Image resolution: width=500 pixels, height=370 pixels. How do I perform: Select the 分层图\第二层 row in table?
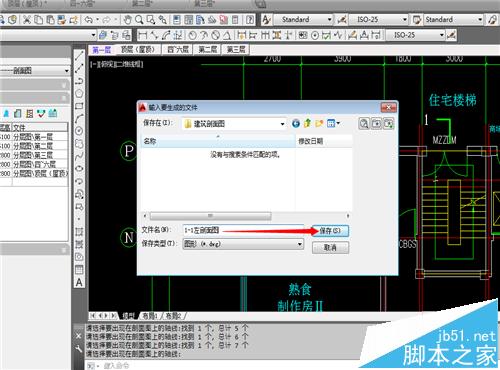[x=34, y=146]
